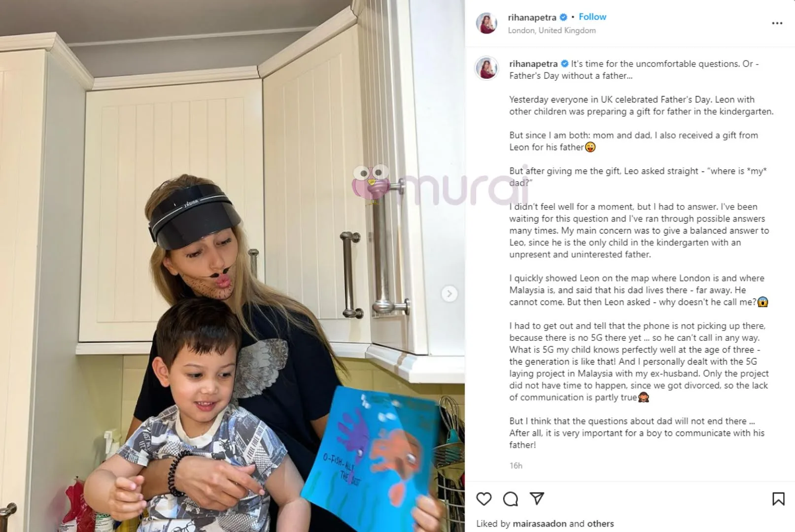Share the post via paper plane icon
Viewport: 795px width, 532px height.
537,499
